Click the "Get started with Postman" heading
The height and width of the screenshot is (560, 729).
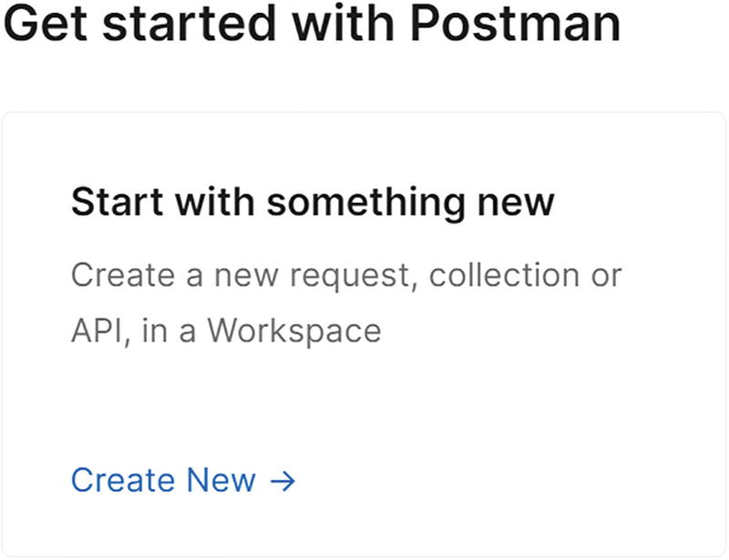coord(312,25)
